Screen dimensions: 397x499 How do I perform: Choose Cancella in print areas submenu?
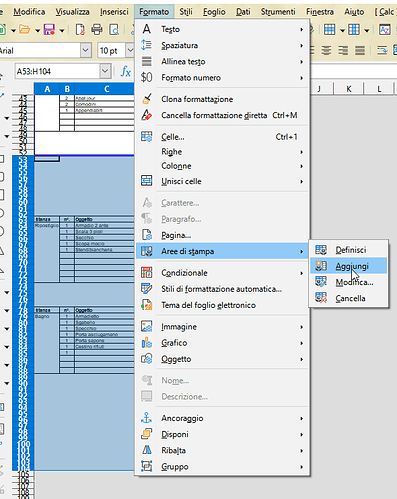pos(349,298)
